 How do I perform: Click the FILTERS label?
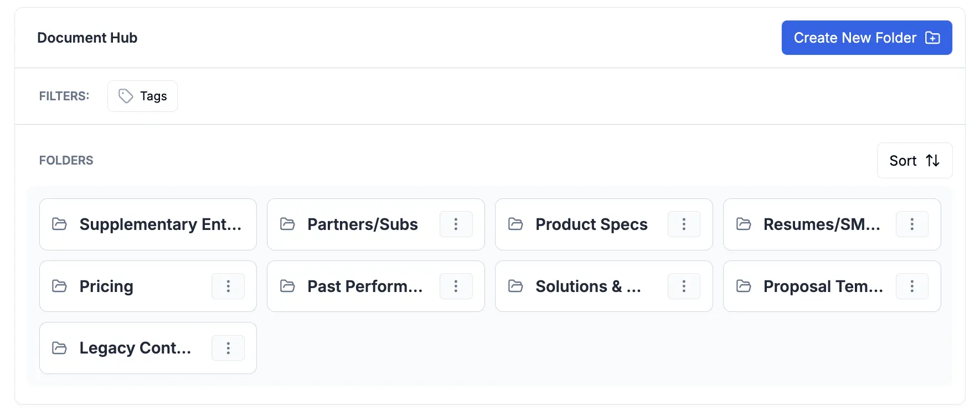click(x=64, y=96)
